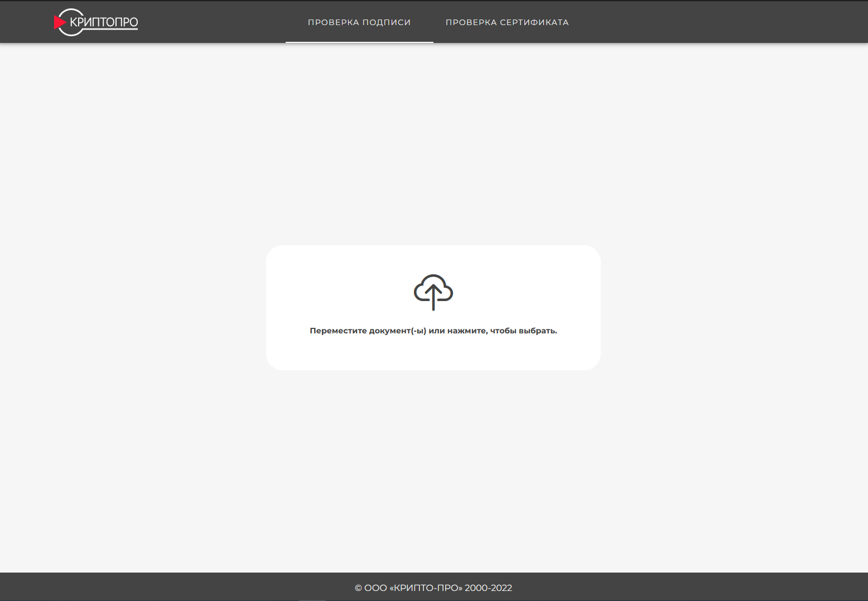Click the word 'Переместите' in the upload box
This screenshot has width=868, height=601.
(338, 331)
